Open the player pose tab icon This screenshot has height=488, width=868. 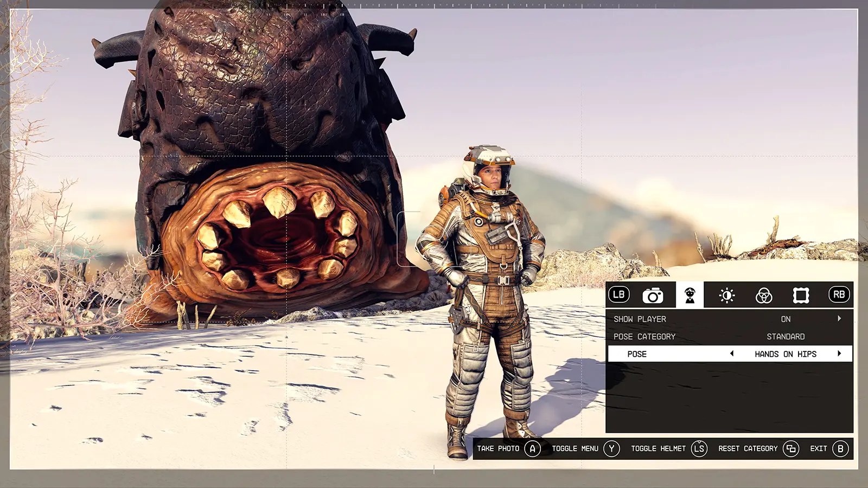click(x=690, y=295)
